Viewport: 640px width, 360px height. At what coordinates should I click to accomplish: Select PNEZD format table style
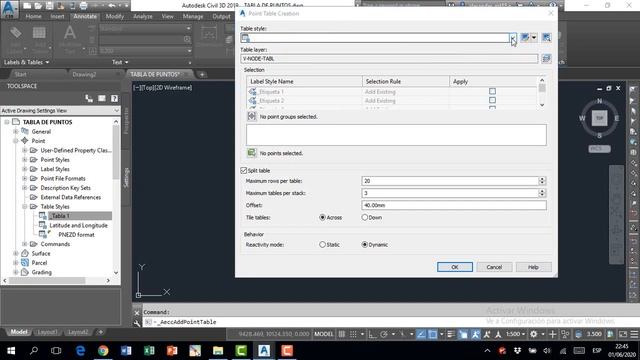(76, 235)
